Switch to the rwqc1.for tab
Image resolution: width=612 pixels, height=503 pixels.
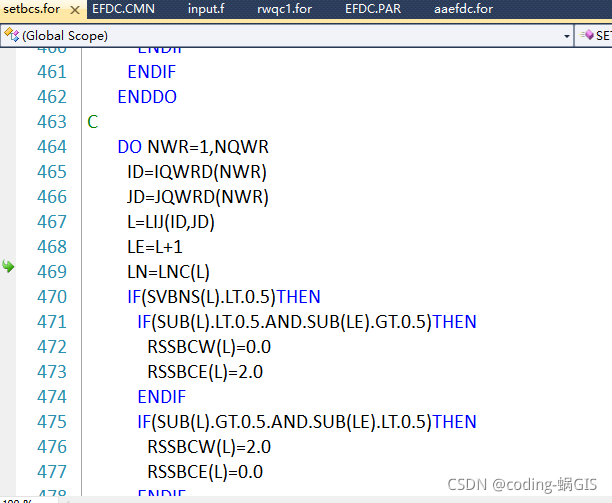tap(284, 9)
